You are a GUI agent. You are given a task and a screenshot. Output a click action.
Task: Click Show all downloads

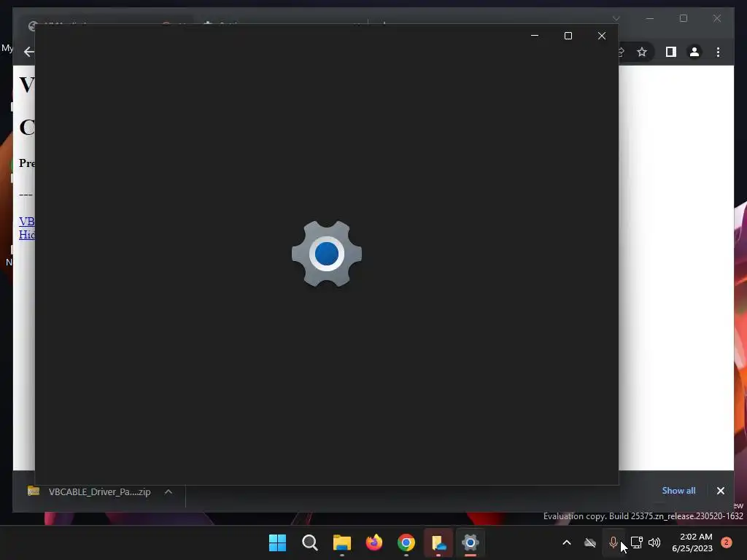click(x=678, y=491)
